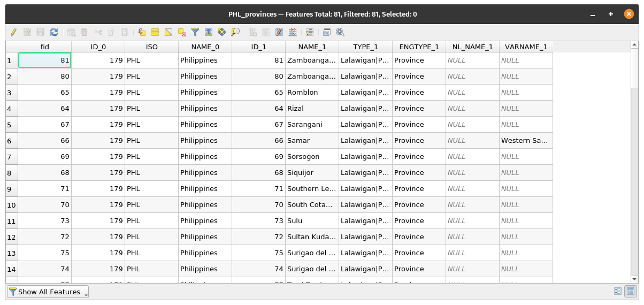Image resolution: width=644 pixels, height=305 pixels.
Task: Select row 10 by its row header
Action: click(12, 205)
